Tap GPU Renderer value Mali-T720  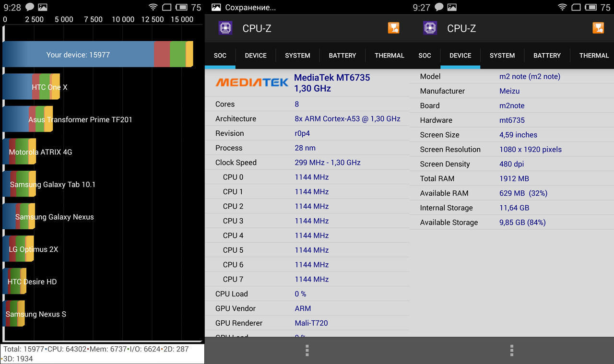pyautogui.click(x=311, y=323)
